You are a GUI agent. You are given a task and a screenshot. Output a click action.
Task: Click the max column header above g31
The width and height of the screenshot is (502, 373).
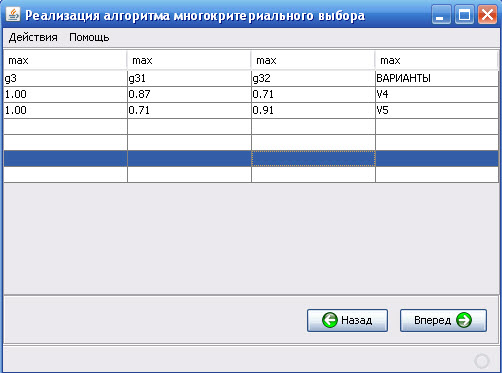[x=189, y=60]
